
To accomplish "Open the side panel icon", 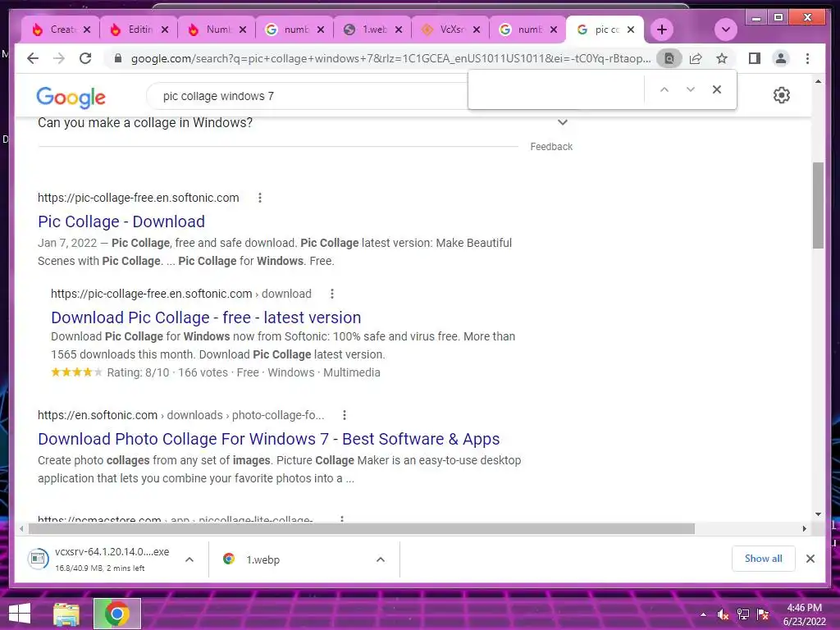I will pos(755,58).
